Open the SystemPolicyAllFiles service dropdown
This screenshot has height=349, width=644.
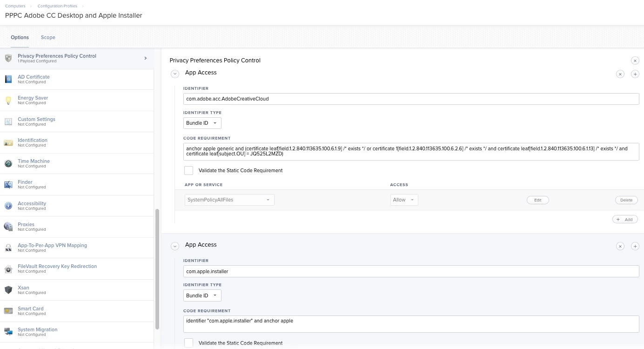coord(229,200)
